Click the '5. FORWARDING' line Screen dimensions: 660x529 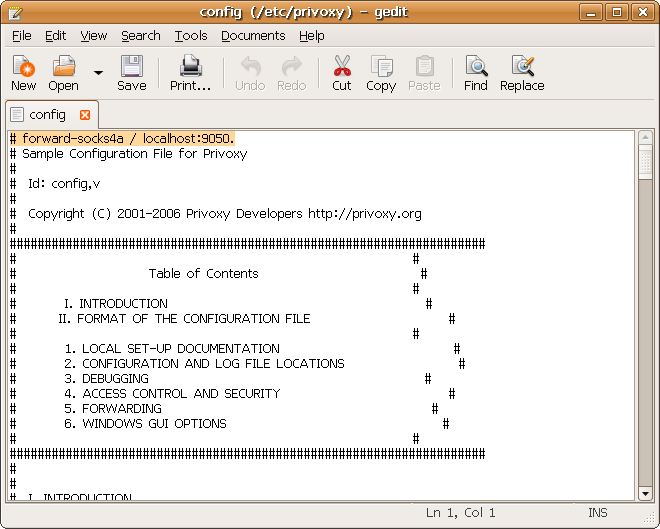[x=113, y=409]
